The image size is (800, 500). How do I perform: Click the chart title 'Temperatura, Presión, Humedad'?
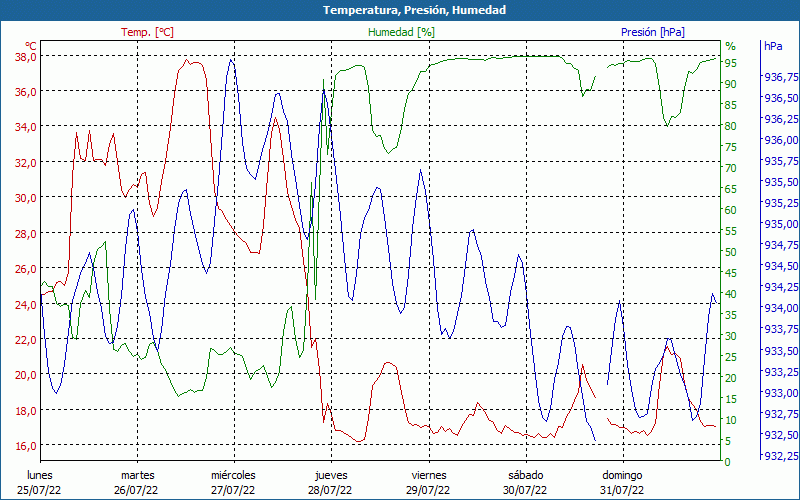(x=414, y=10)
